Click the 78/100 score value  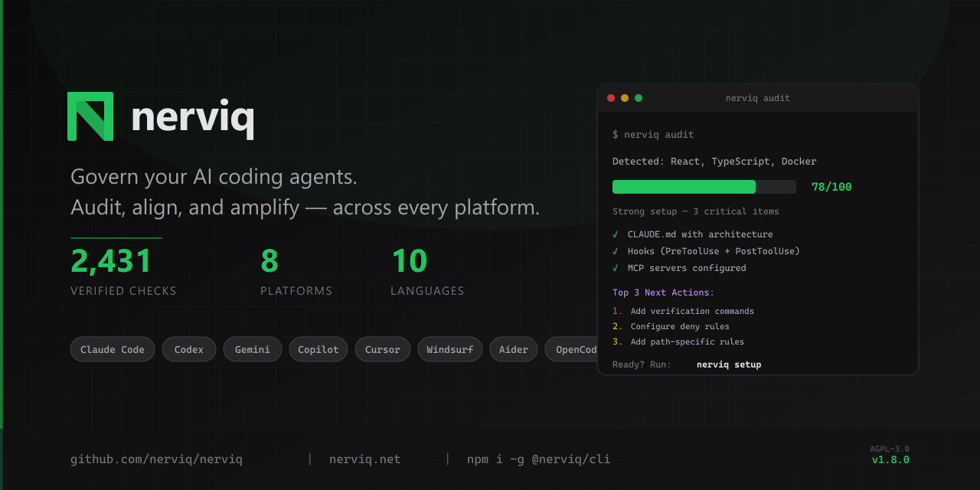click(831, 187)
